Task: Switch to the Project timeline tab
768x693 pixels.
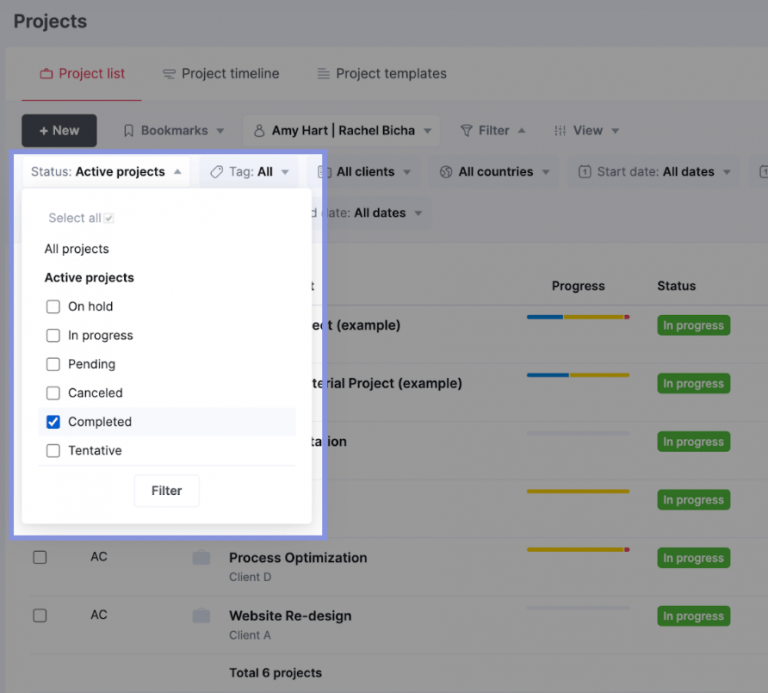Action: pyautogui.click(x=221, y=74)
